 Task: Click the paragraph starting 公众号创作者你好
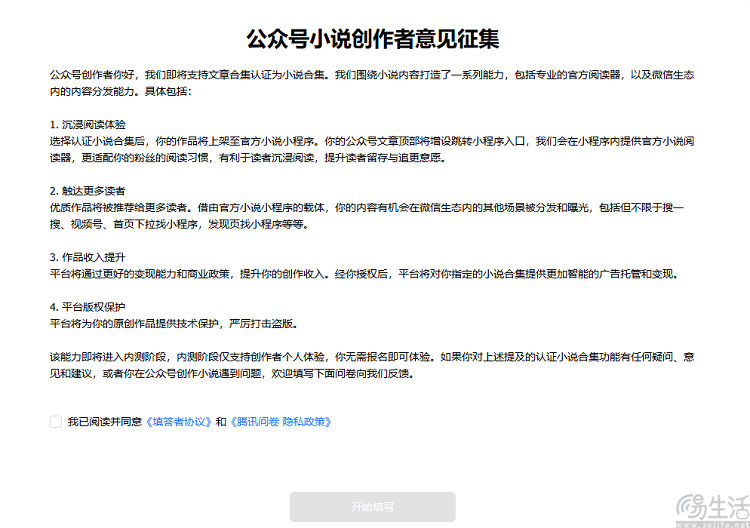372,83
